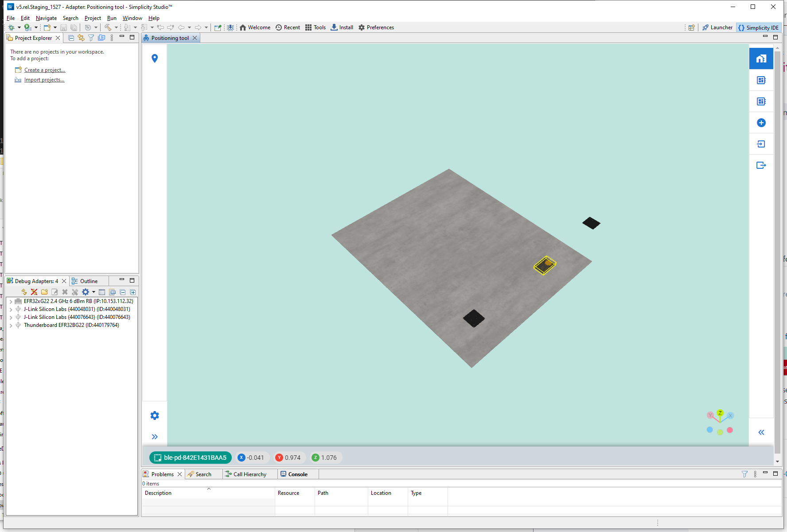The width and height of the screenshot is (787, 532).
Task: Open the Welcome page from the toolbar
Action: 255,27
